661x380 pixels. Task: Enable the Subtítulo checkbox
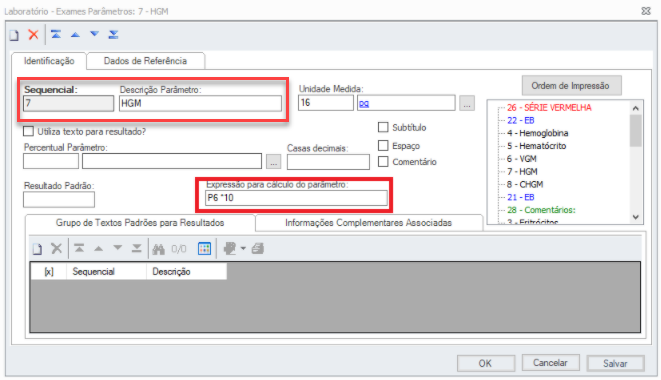pos(383,127)
